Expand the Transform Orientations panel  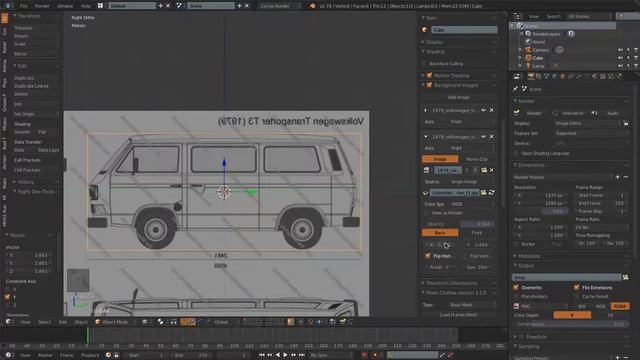451,283
